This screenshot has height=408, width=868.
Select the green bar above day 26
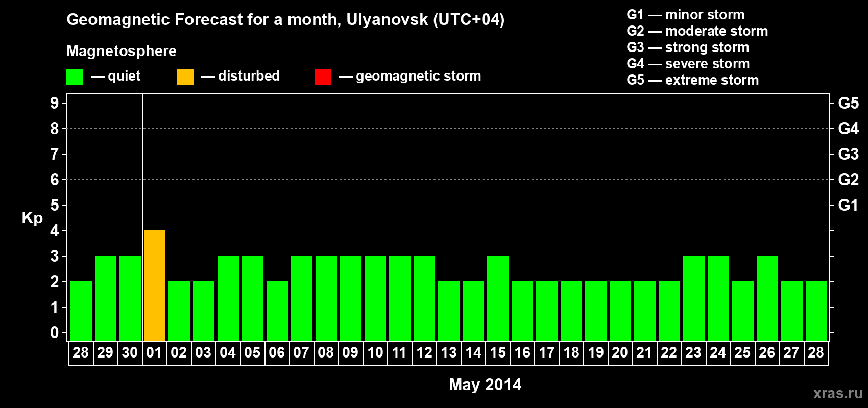click(x=767, y=298)
